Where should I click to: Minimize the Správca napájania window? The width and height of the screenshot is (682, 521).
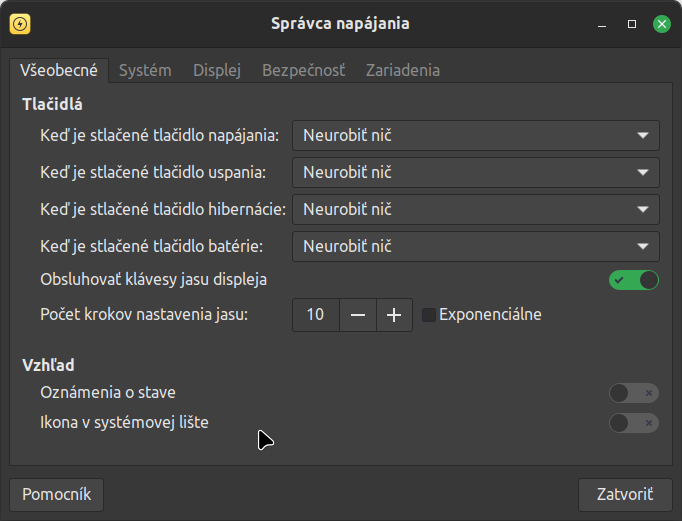(x=601, y=23)
